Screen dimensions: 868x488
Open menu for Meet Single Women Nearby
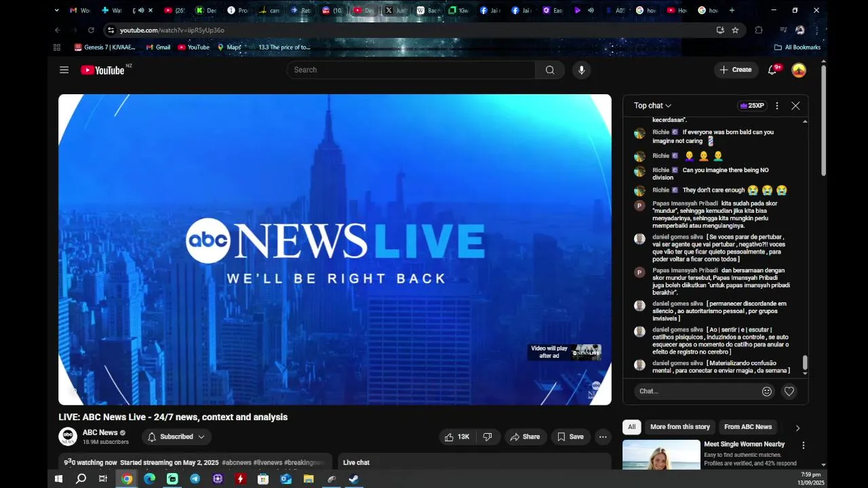click(x=804, y=445)
